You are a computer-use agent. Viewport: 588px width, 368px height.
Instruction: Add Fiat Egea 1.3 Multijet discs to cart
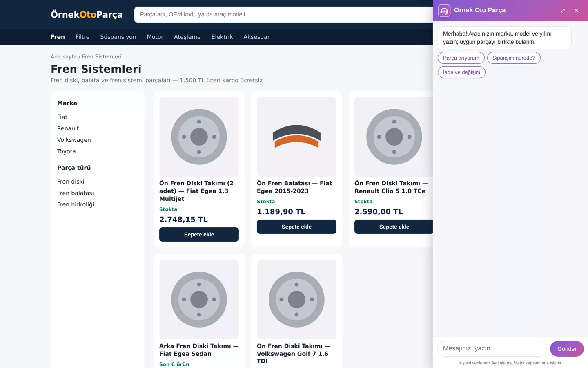tap(199, 235)
